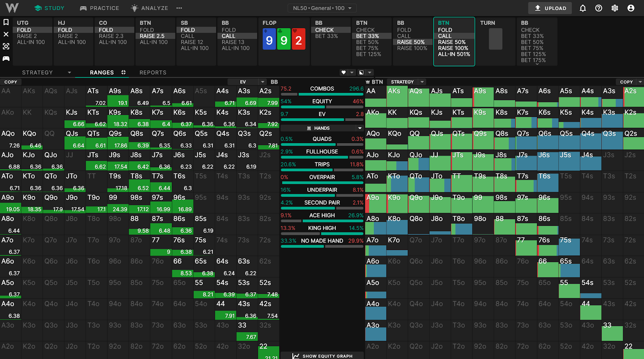Click the game controller practice icon

coord(6,59)
